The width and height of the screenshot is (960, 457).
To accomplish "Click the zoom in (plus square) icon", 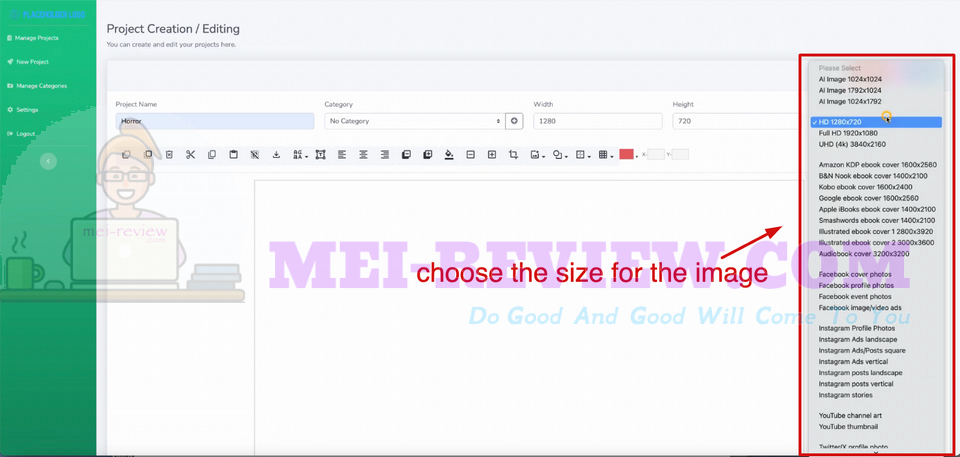I will pos(492,155).
